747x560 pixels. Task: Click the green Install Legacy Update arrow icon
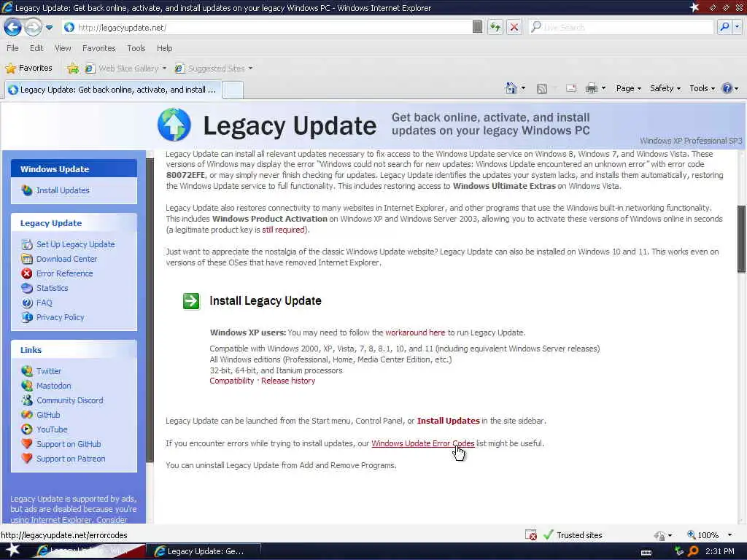click(191, 301)
